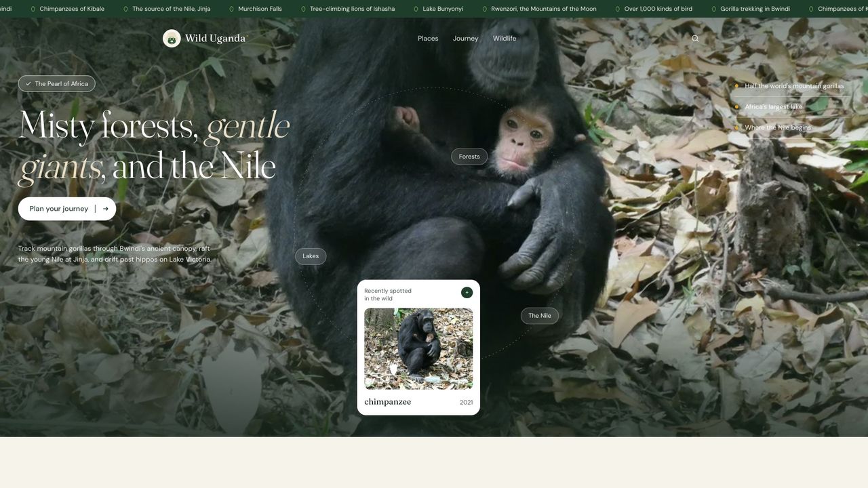Select the Forests hotspot label
868x488 pixels.
[469, 157]
